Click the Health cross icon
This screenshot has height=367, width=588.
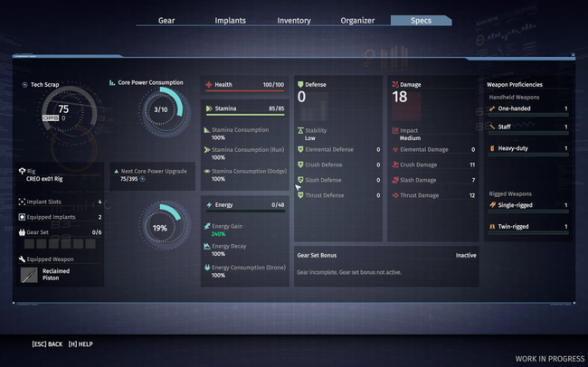coord(207,85)
